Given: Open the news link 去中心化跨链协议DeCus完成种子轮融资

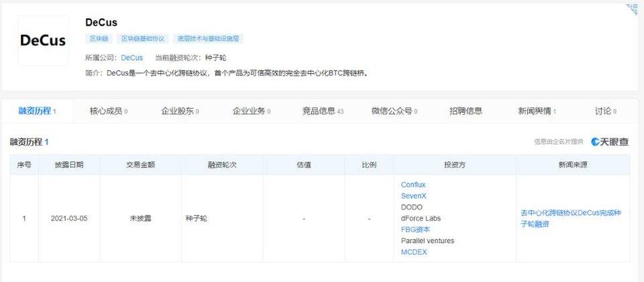Looking at the screenshot, I should [x=571, y=218].
